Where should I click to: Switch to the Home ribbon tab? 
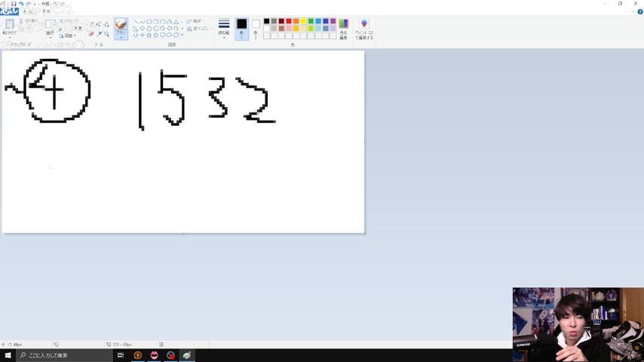pyautogui.click(x=29, y=11)
